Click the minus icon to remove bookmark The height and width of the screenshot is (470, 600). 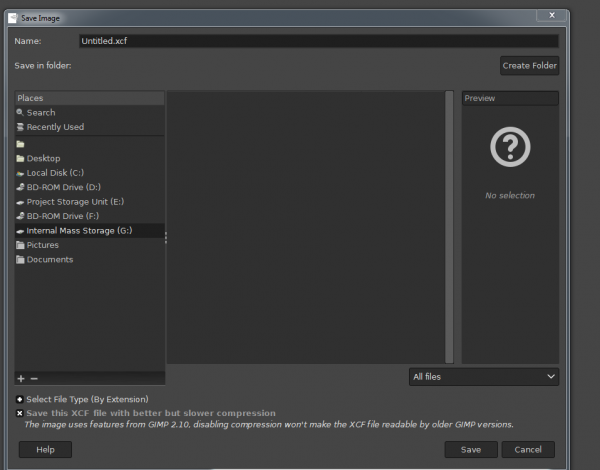pyautogui.click(x=34, y=379)
